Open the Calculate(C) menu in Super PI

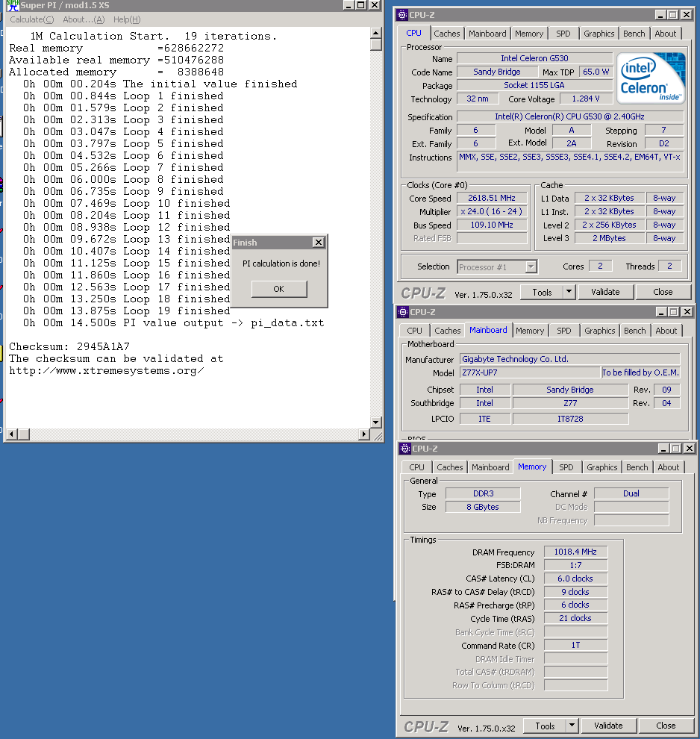[32, 19]
